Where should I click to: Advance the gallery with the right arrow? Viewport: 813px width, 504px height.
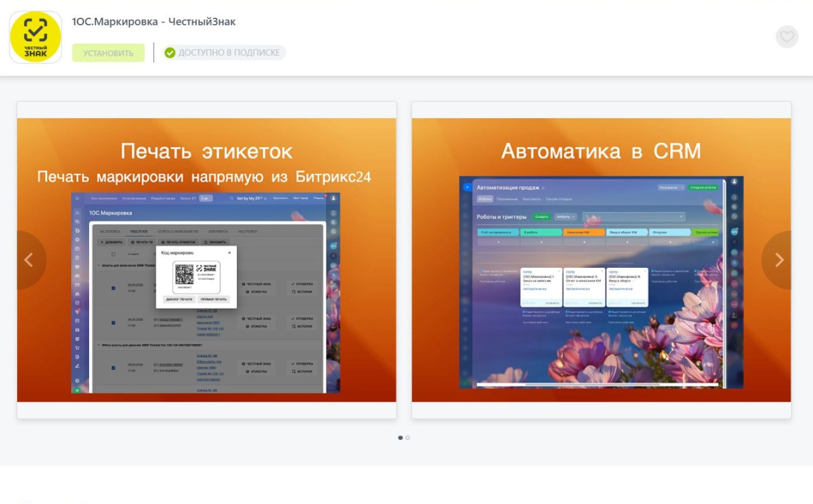779,260
